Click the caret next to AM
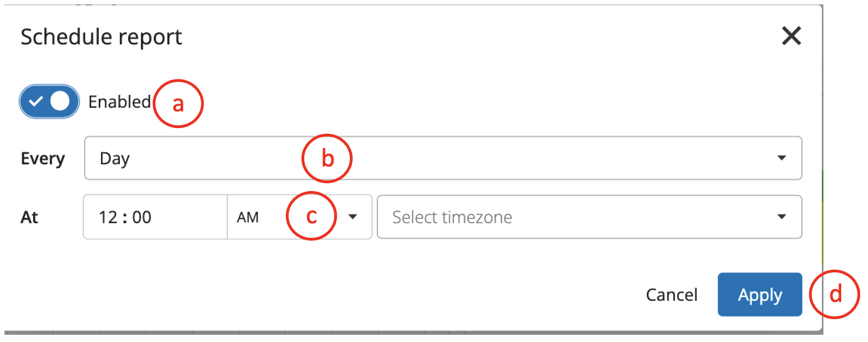The width and height of the screenshot is (868, 342). [353, 217]
